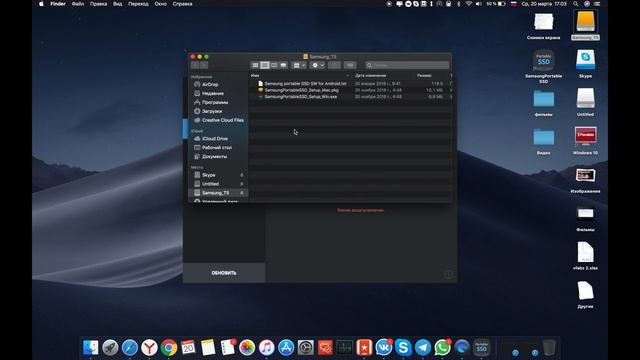Viewport: 640px width, 360px height.
Task: Open the gear action menu dropdown
Action: pyautogui.click(x=317, y=65)
